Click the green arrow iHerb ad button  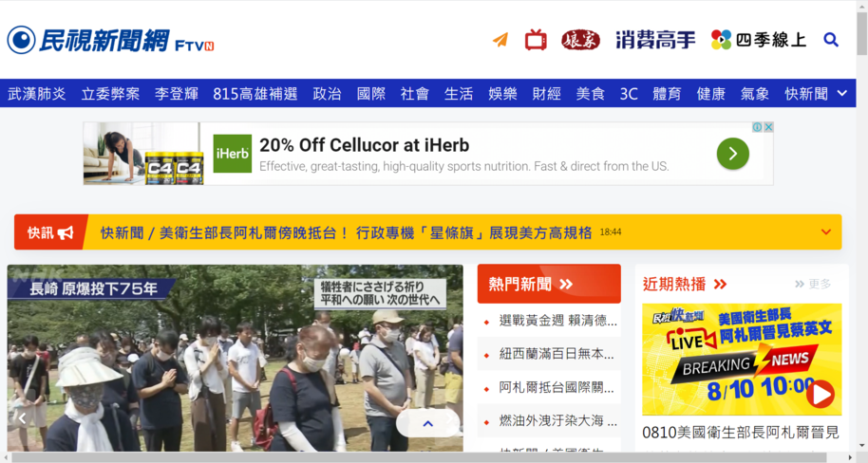(x=733, y=154)
